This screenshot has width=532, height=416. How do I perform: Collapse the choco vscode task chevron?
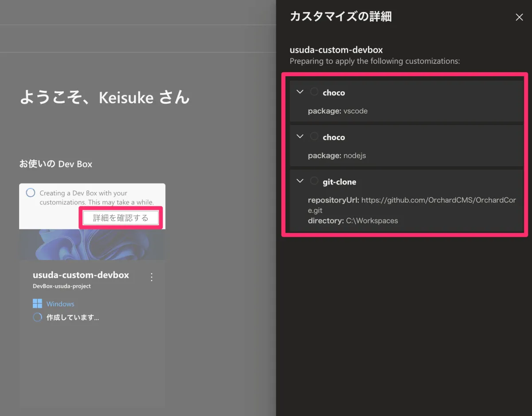coord(300,92)
